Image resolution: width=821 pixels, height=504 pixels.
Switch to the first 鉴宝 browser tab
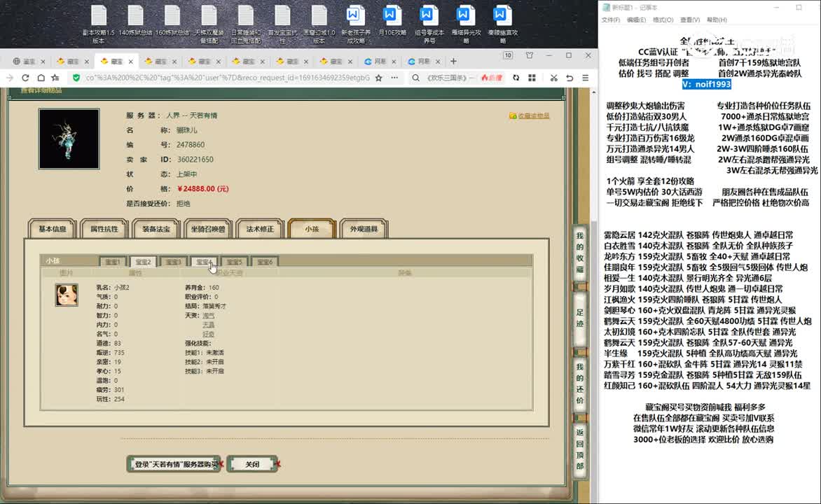(x=29, y=61)
